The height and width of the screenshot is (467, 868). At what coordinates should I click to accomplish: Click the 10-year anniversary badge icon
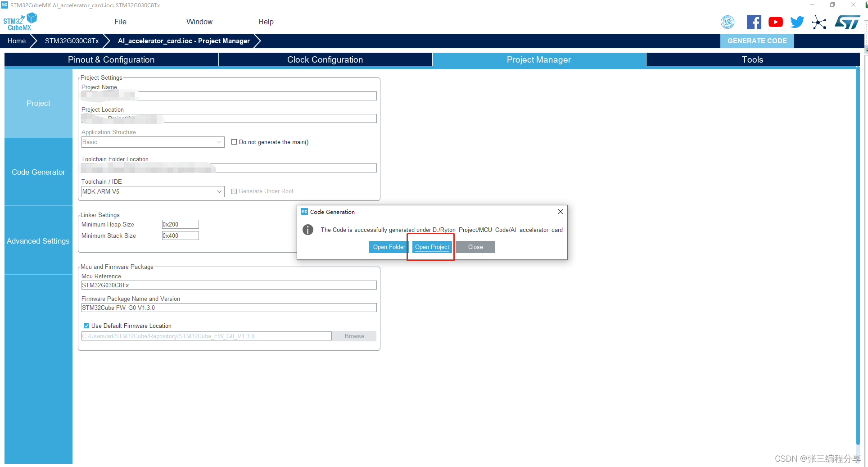point(728,22)
